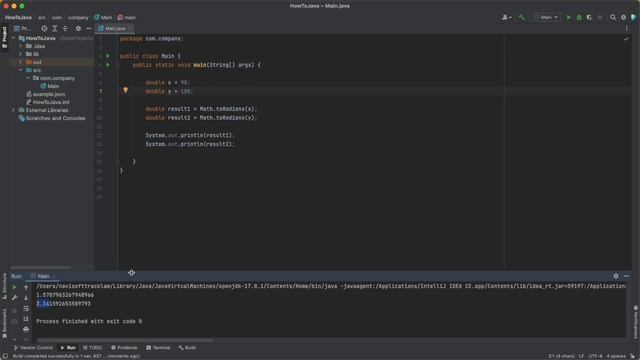
Task: Click the down arrow in the Run panel
Action: click(26, 298)
